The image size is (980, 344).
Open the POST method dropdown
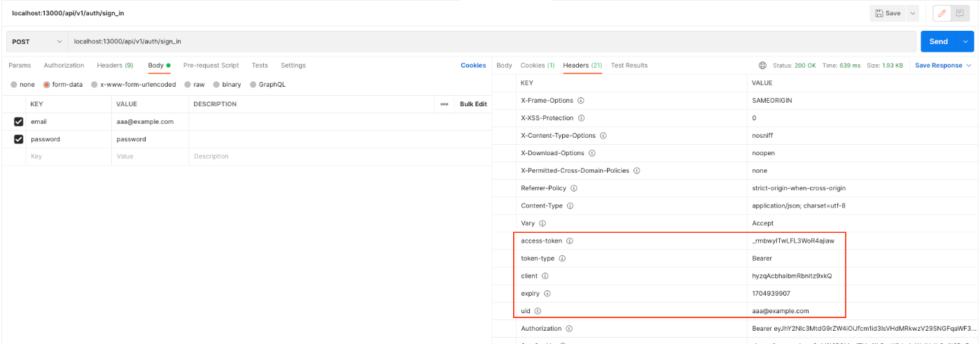click(x=37, y=42)
